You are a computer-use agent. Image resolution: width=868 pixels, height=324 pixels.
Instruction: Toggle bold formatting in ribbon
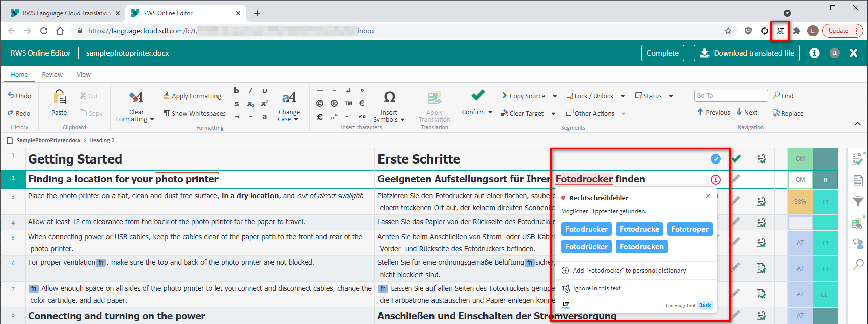click(x=236, y=91)
